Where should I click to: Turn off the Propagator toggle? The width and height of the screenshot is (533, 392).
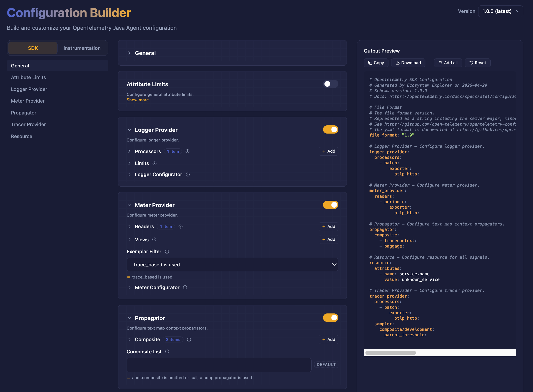(x=331, y=317)
